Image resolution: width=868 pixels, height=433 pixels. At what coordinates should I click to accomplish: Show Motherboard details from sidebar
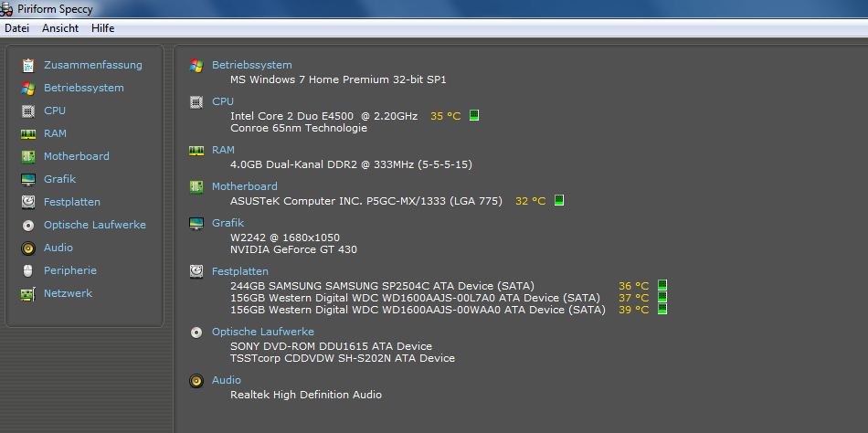click(77, 157)
